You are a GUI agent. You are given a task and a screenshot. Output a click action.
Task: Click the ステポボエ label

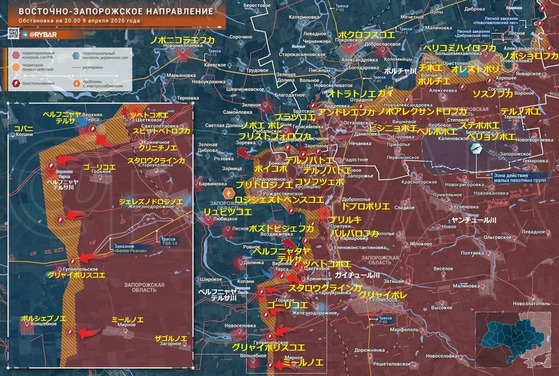479,125
